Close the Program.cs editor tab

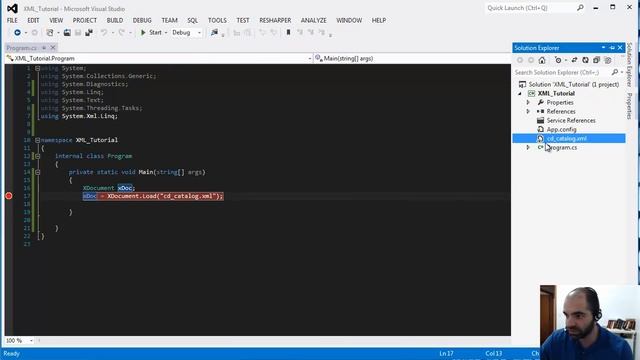(x=53, y=48)
